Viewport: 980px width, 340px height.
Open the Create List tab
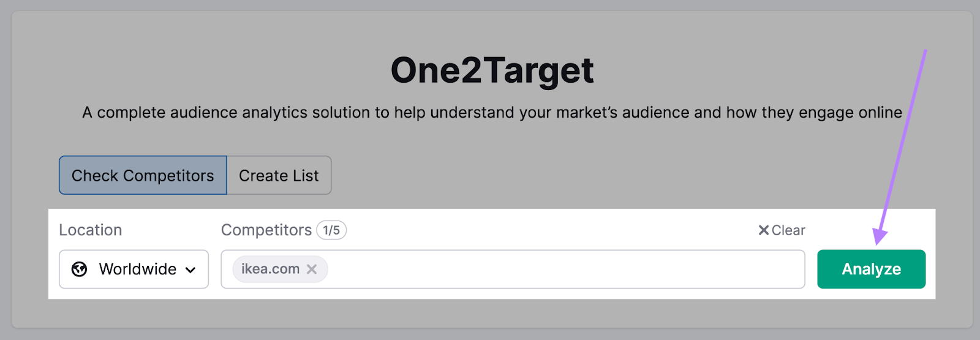[279, 176]
